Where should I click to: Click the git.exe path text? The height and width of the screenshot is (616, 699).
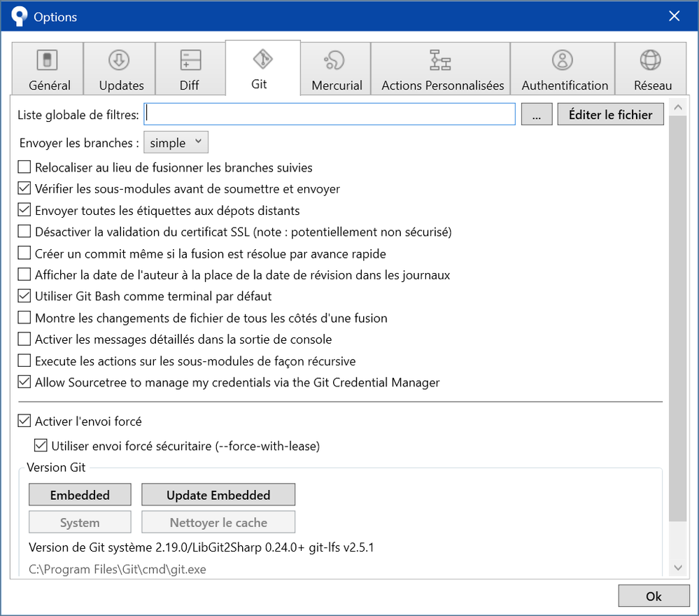click(x=118, y=569)
